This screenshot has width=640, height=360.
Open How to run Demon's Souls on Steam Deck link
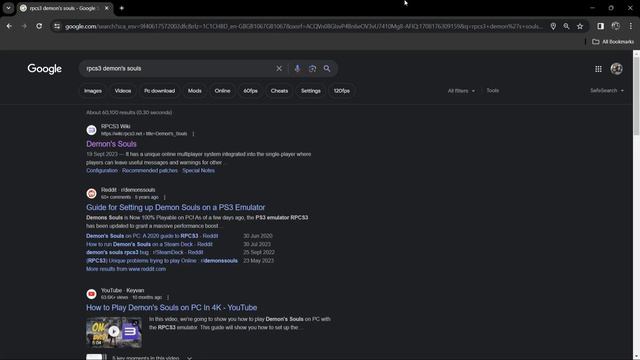[149, 244]
